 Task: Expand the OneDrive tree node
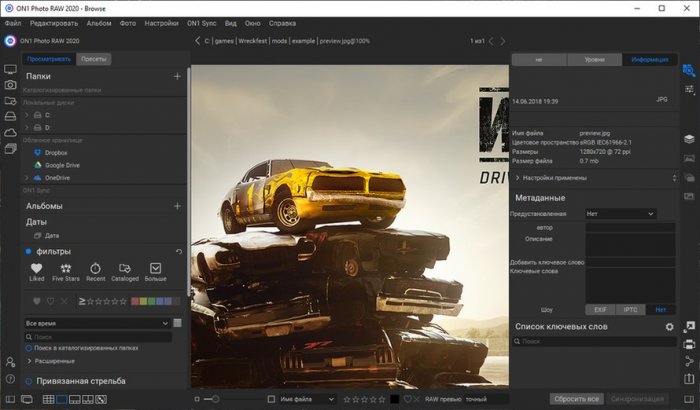click(27, 178)
